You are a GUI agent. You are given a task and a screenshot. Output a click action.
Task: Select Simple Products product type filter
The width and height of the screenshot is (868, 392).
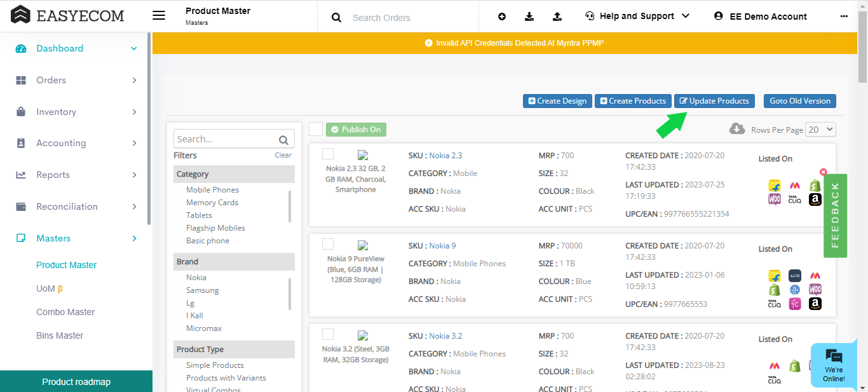coord(215,365)
